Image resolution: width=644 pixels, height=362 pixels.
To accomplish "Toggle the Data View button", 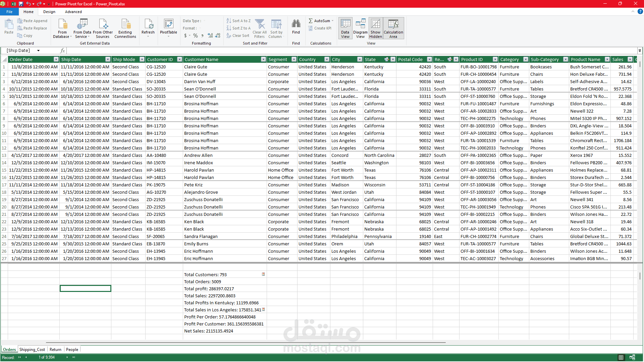I will pos(345,28).
